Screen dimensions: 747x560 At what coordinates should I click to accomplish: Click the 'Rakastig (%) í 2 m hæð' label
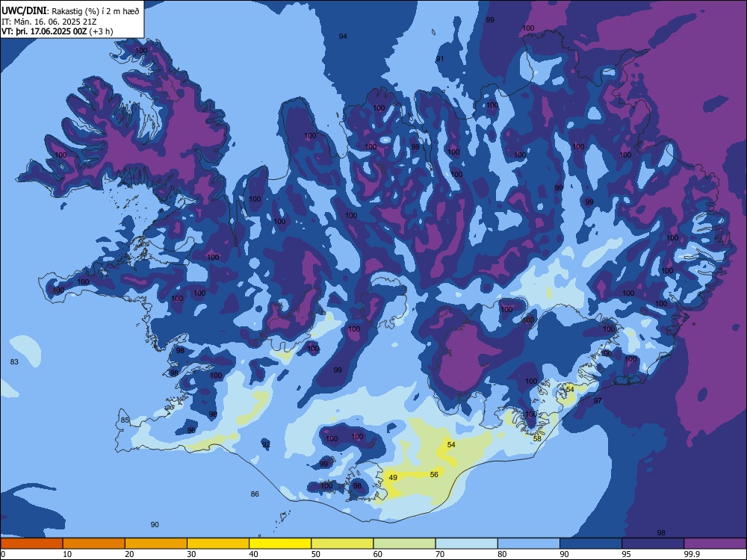(96, 11)
